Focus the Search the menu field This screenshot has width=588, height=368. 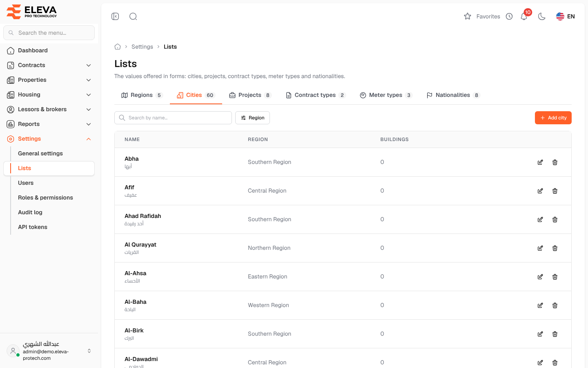[49, 33]
